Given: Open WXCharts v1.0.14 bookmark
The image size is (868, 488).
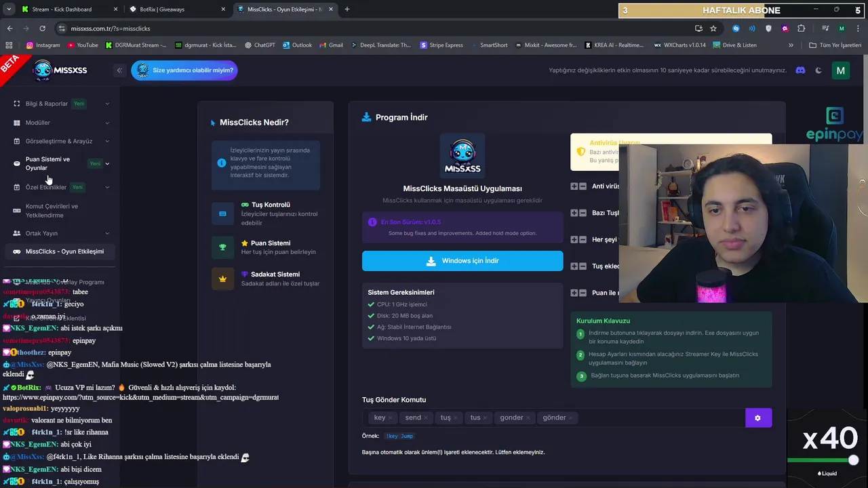Looking at the screenshot, I should [679, 45].
